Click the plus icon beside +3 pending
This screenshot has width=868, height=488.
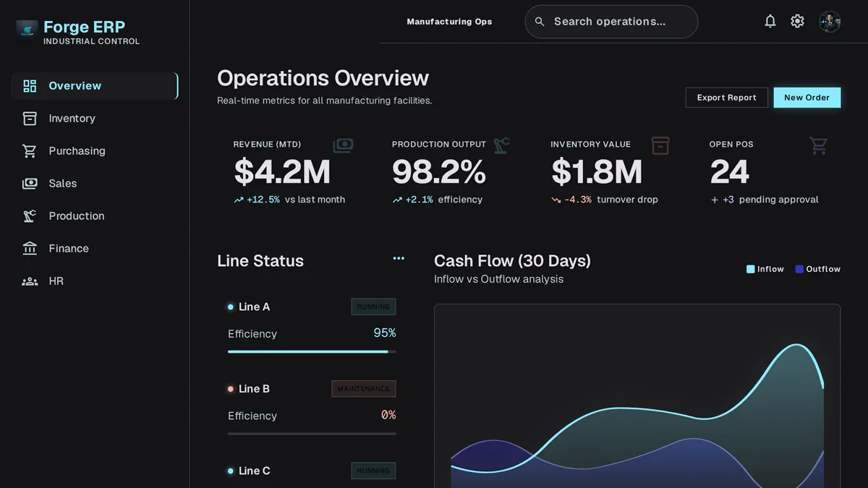pyautogui.click(x=715, y=200)
